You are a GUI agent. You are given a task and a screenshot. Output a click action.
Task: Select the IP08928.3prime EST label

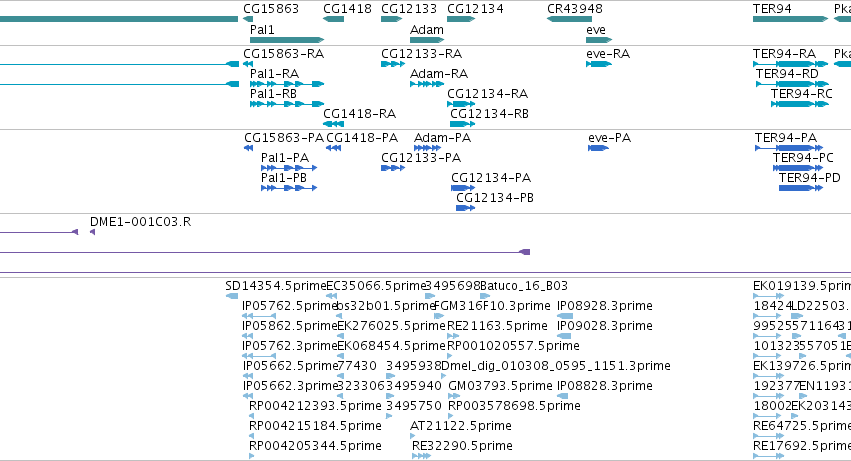(605, 306)
